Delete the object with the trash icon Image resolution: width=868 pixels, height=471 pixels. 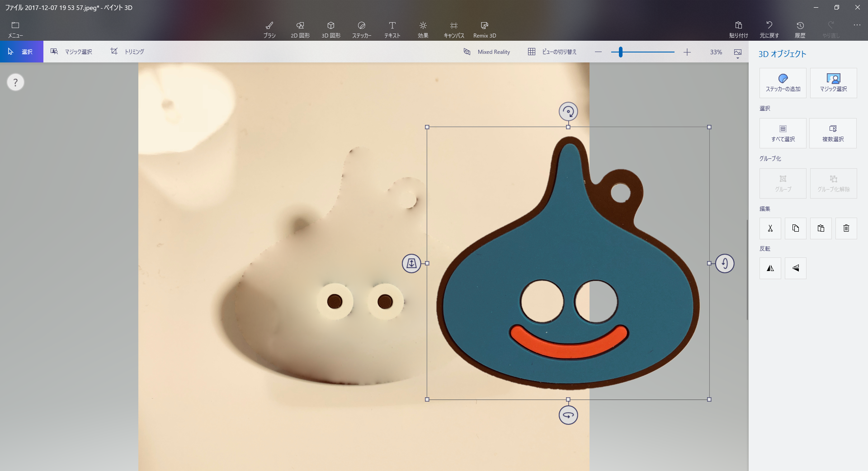(x=846, y=228)
